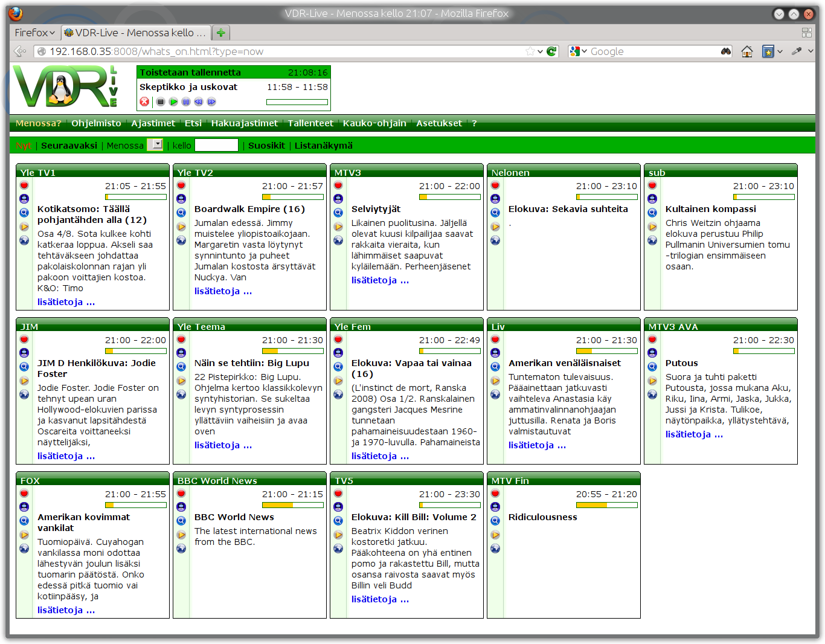The height and width of the screenshot is (644, 825).
Task: Open the Tallenteet menu
Action: click(x=310, y=123)
